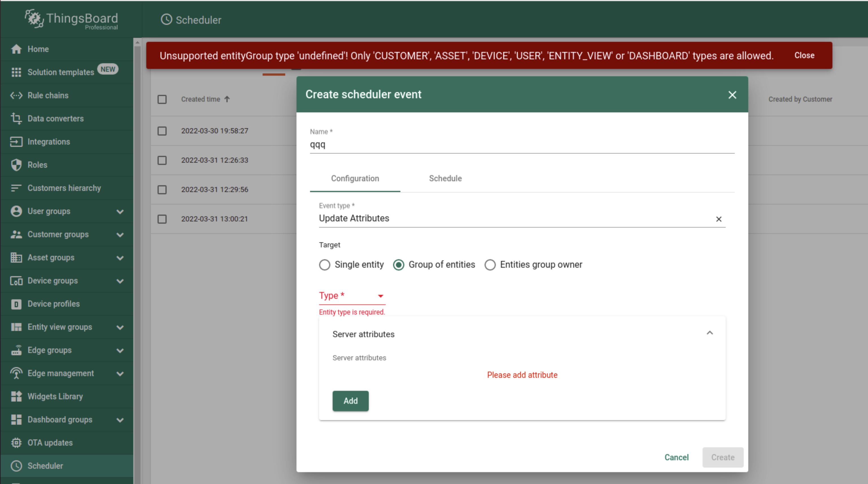Click the Roles shield icon
Image resolution: width=868 pixels, height=484 pixels.
click(x=16, y=165)
